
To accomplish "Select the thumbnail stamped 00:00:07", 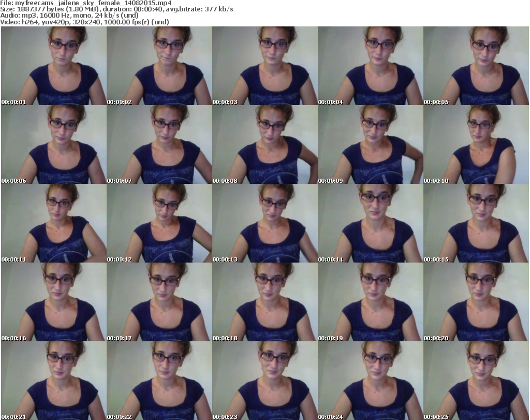I will coord(159,144).
